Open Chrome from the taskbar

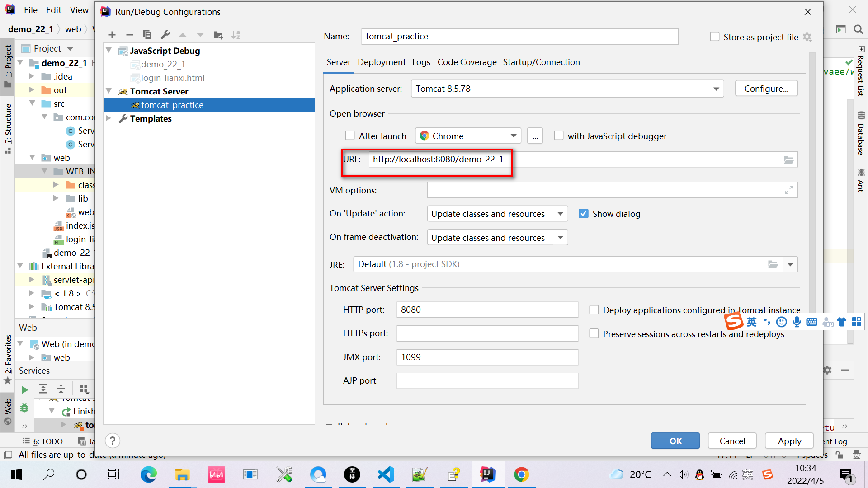521,474
